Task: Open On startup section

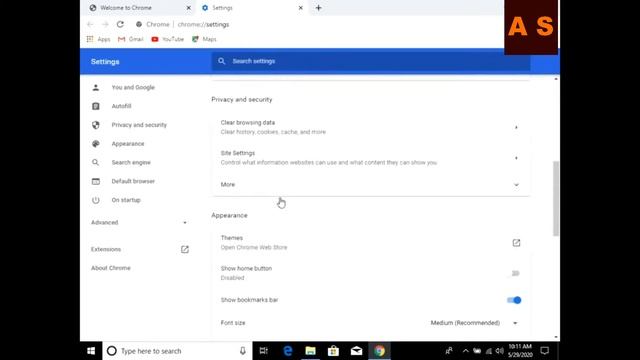Action: [126, 200]
